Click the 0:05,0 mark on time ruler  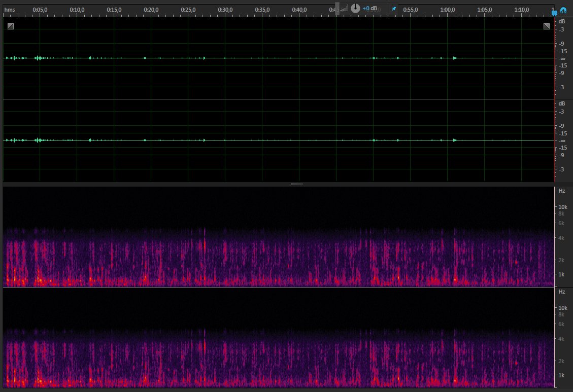click(40, 10)
